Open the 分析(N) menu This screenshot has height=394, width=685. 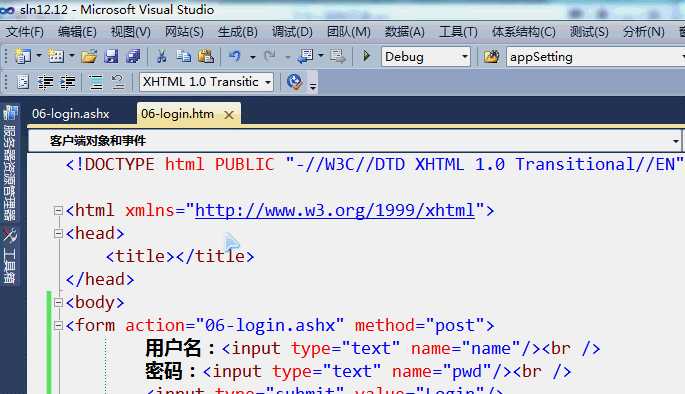(644, 31)
